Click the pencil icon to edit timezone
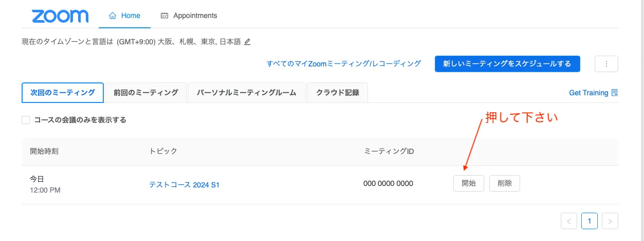Screen dimensions: 644x241 point(247,42)
